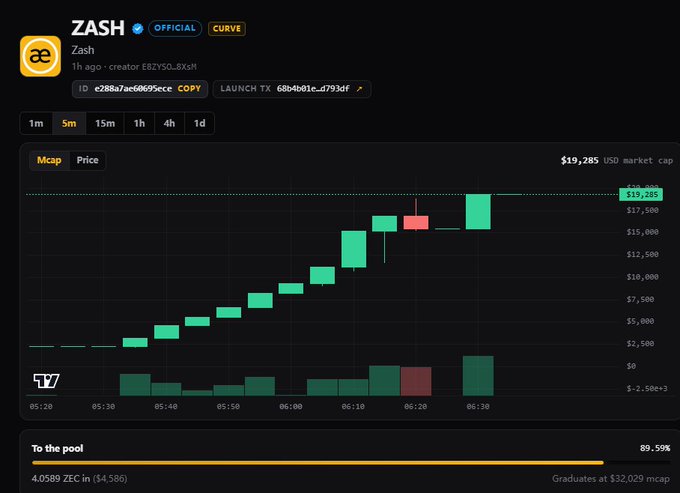680x493 pixels.
Task: Open the creator address link
Action: [169, 67]
